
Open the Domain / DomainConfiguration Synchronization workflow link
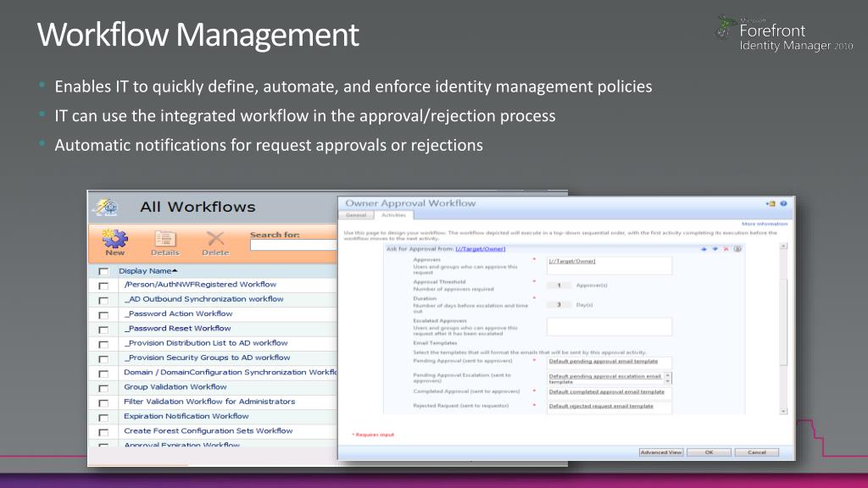click(x=231, y=372)
